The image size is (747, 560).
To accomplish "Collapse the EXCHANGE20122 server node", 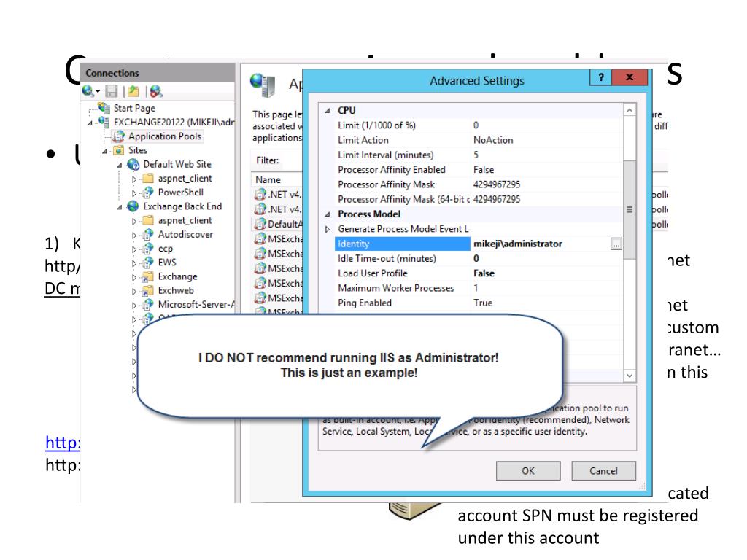I will tap(90, 122).
